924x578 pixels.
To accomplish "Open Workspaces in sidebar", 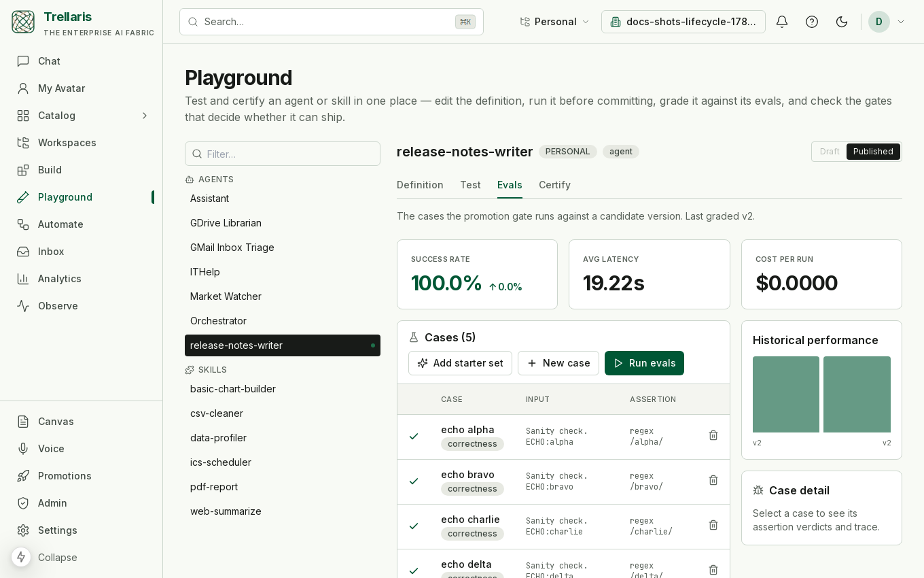I will pyautogui.click(x=82, y=143).
